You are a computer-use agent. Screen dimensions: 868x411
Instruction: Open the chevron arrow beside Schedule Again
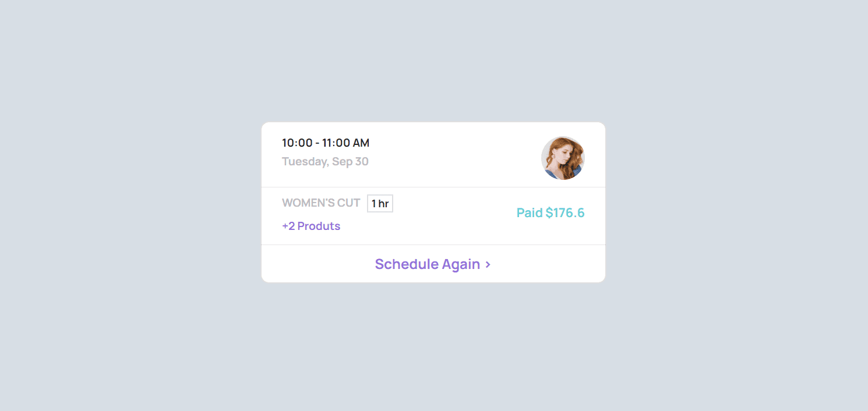[488, 264]
